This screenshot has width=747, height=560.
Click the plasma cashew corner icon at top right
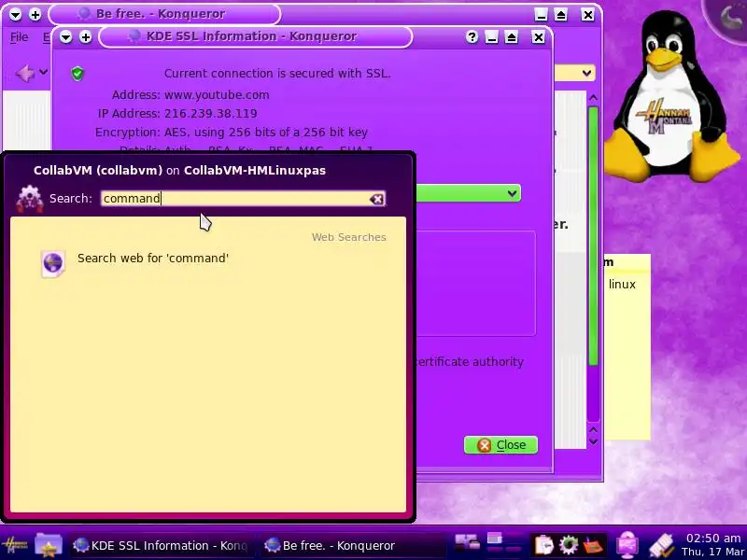click(729, 17)
